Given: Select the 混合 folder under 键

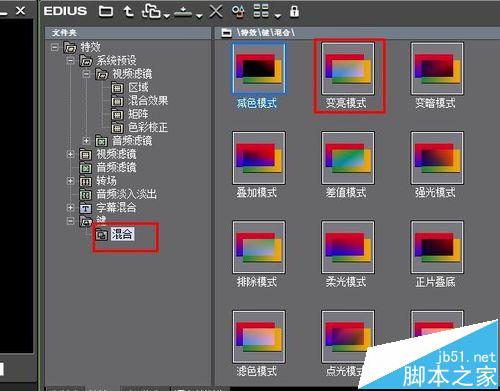Looking at the screenshot, I should pyautogui.click(x=122, y=234).
